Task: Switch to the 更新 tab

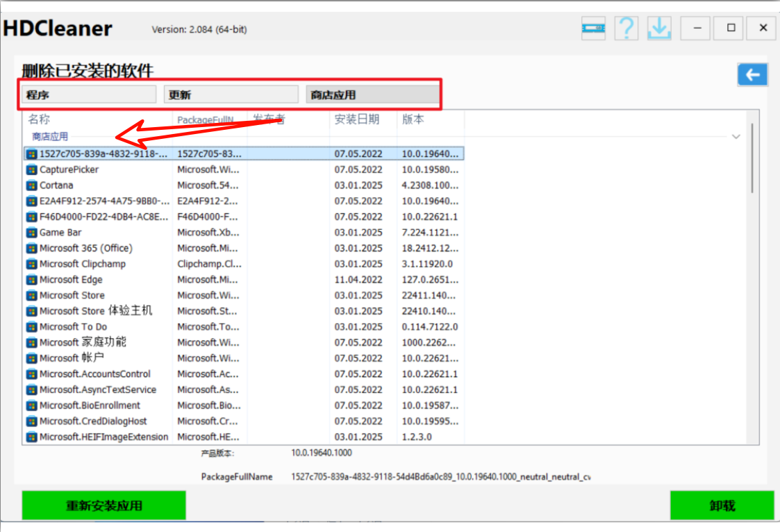Action: (x=231, y=94)
